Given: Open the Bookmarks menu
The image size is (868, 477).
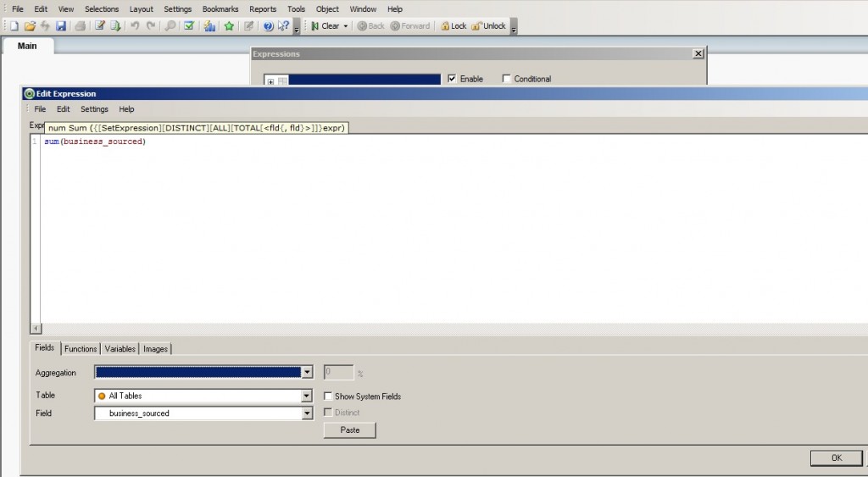Looking at the screenshot, I should 220,8.
